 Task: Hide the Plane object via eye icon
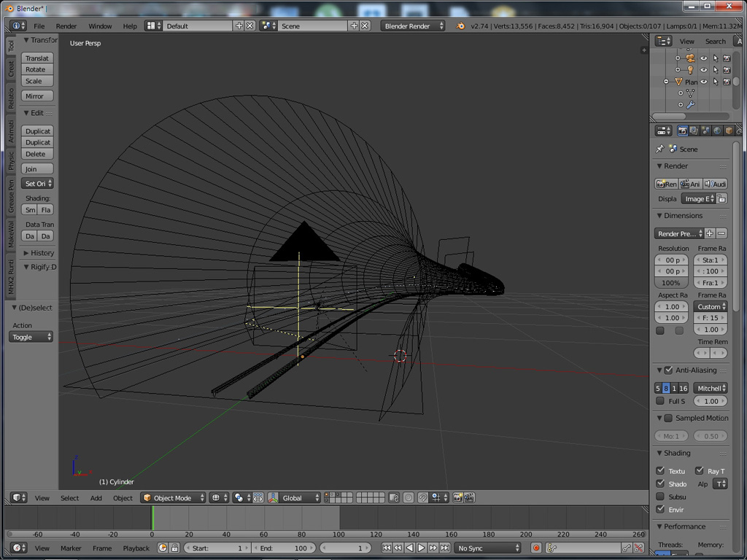click(704, 82)
